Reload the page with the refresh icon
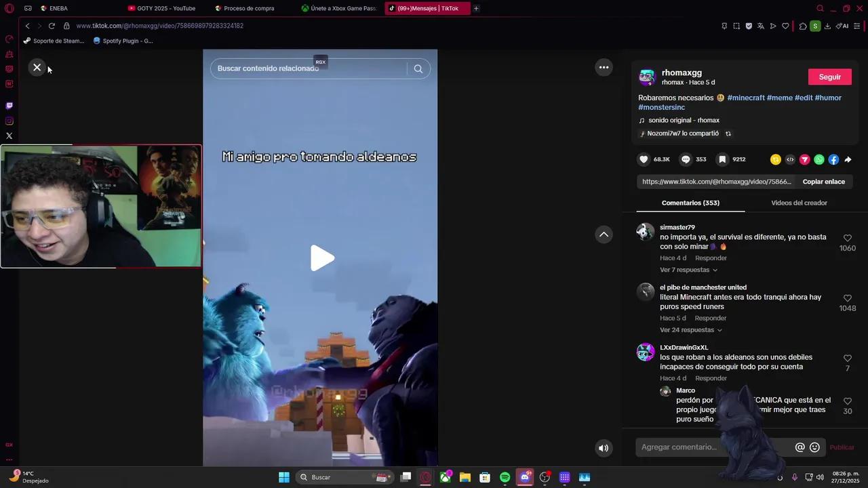Viewport: 868px width, 488px height. [52, 26]
